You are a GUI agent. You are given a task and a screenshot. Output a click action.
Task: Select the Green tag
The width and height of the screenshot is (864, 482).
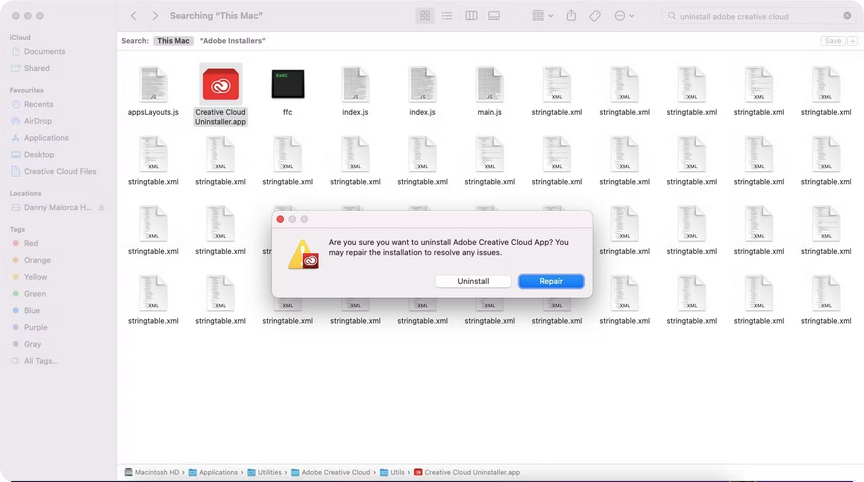[x=34, y=294]
